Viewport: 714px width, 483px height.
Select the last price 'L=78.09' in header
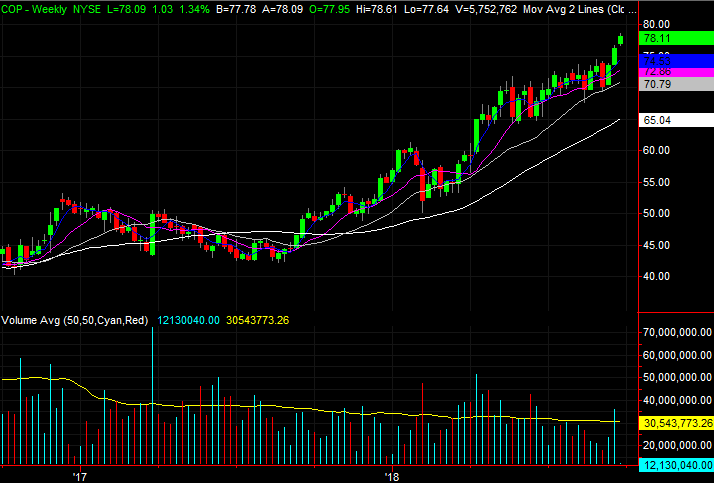pos(128,9)
